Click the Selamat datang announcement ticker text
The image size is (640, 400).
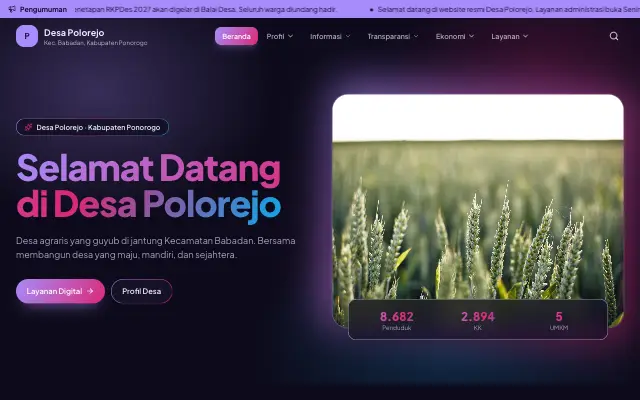click(x=509, y=9)
